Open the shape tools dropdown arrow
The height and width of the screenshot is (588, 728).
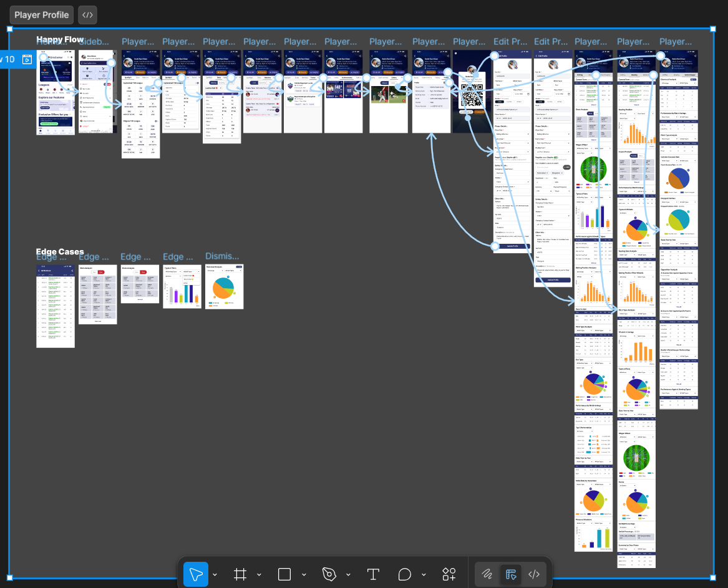point(303,574)
